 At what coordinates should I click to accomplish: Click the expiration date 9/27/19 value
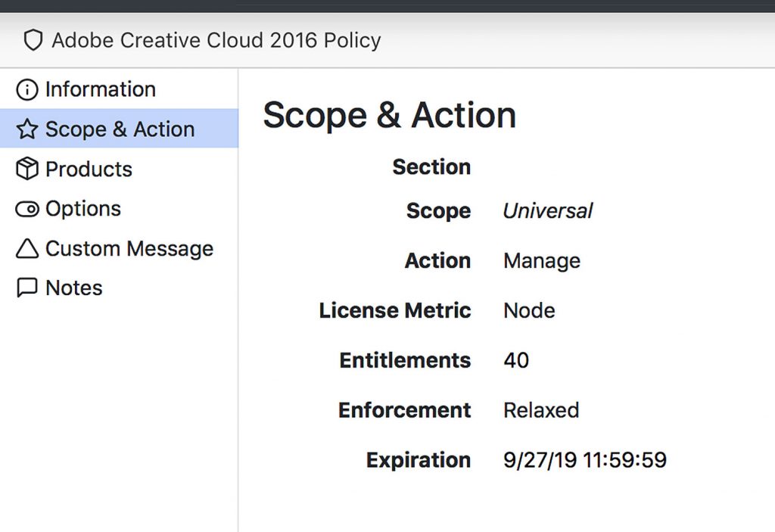point(585,459)
